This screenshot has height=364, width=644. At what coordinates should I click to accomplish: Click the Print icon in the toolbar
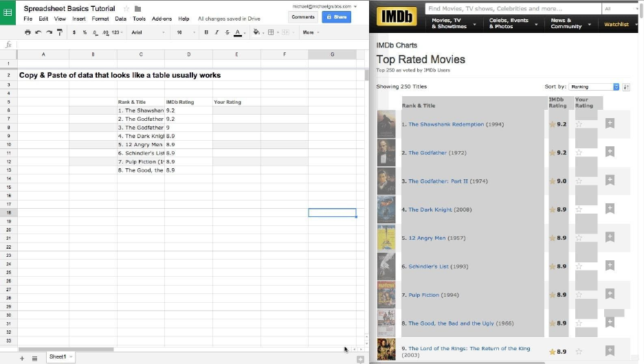[x=27, y=32]
